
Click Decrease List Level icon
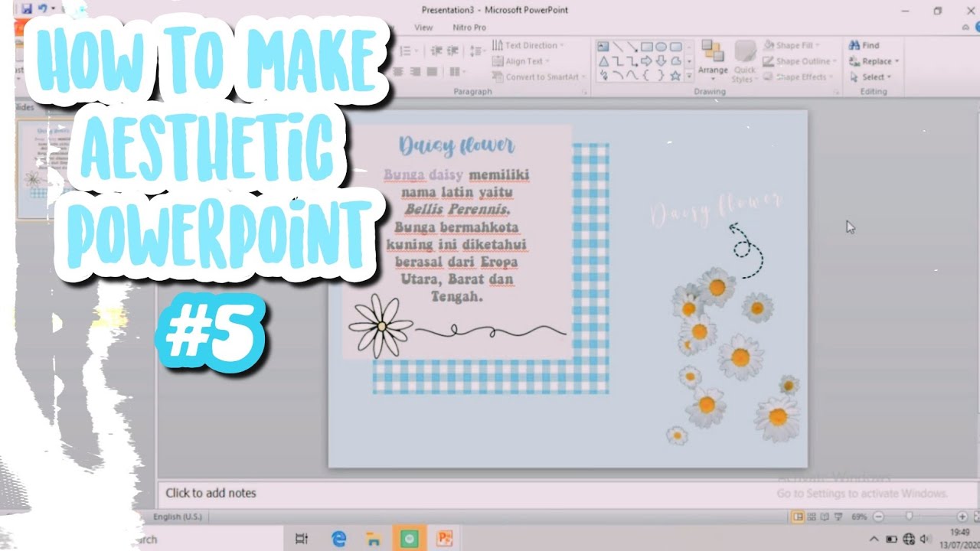click(x=436, y=51)
